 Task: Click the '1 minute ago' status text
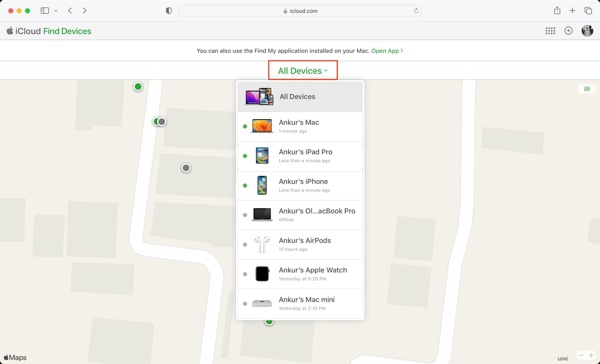point(293,131)
